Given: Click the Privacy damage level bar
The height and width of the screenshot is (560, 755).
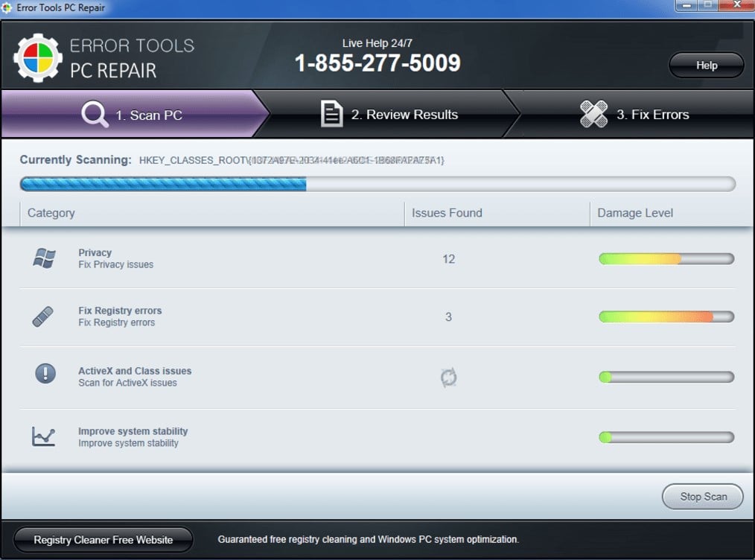Looking at the screenshot, I should click(666, 259).
